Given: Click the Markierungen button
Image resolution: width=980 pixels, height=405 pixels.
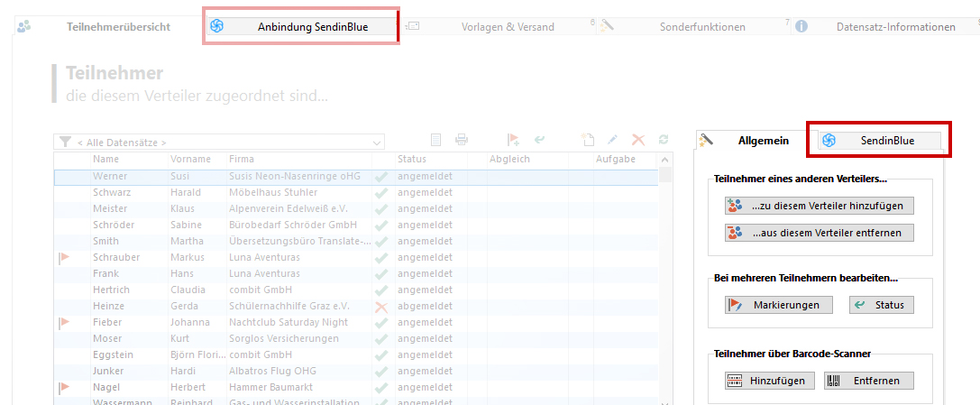Looking at the screenshot, I should (x=779, y=305).
